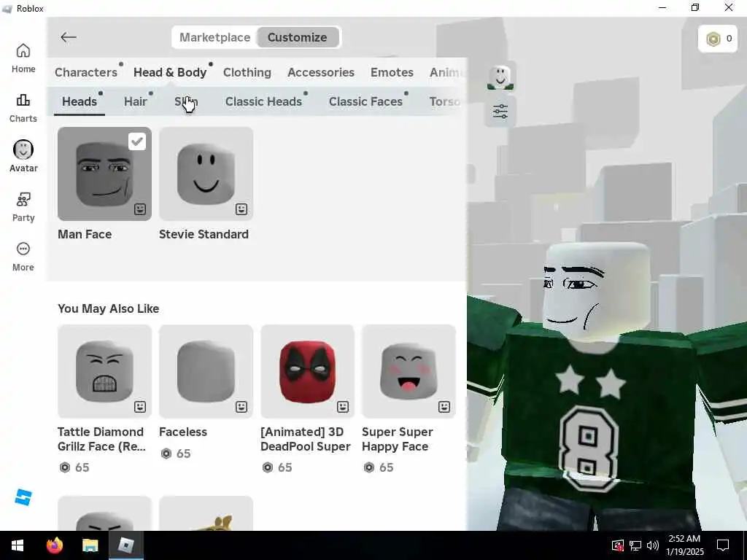Open the Party sidebar icon
Viewport: 747px width, 560px height.
point(23,206)
